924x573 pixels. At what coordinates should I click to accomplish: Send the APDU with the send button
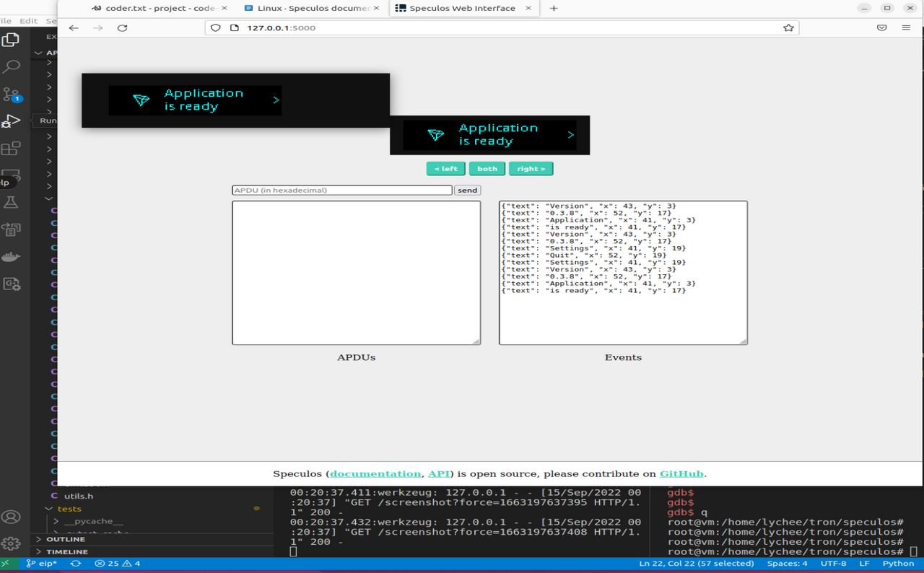click(x=468, y=191)
